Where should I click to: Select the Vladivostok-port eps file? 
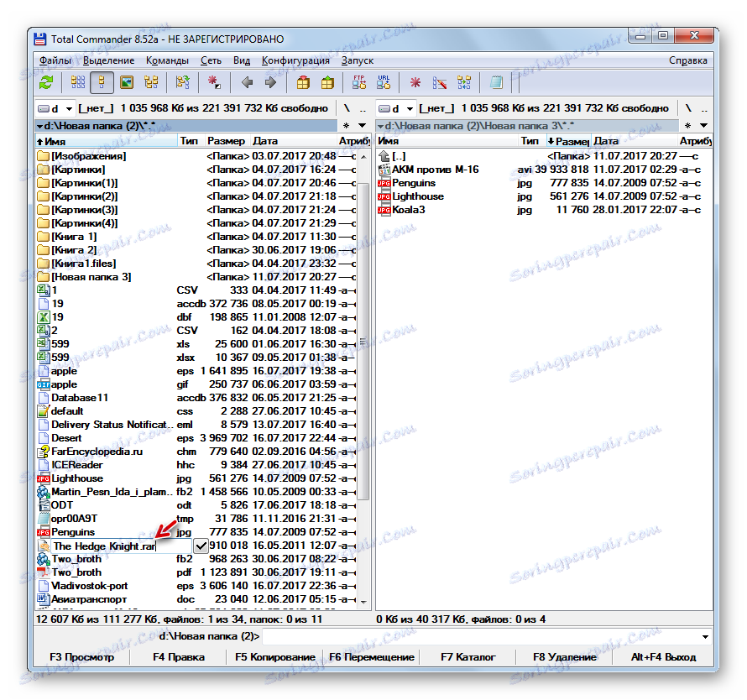coord(196,586)
